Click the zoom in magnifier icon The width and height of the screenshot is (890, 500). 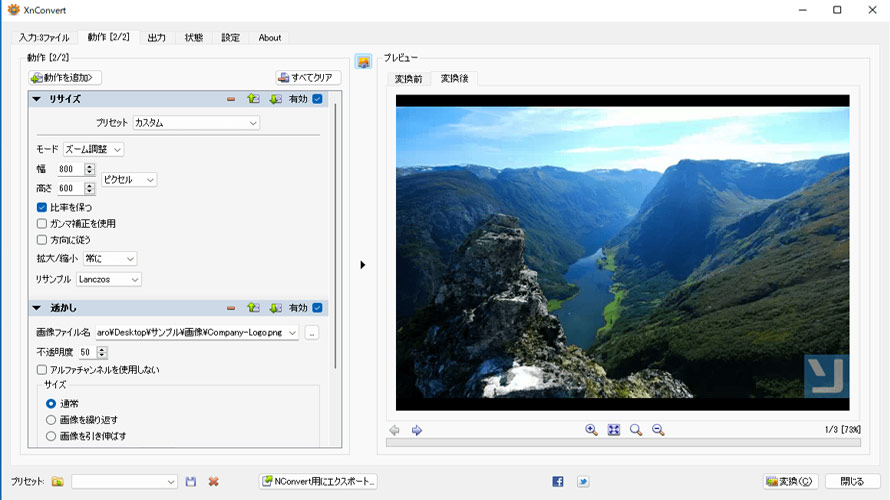pos(591,430)
